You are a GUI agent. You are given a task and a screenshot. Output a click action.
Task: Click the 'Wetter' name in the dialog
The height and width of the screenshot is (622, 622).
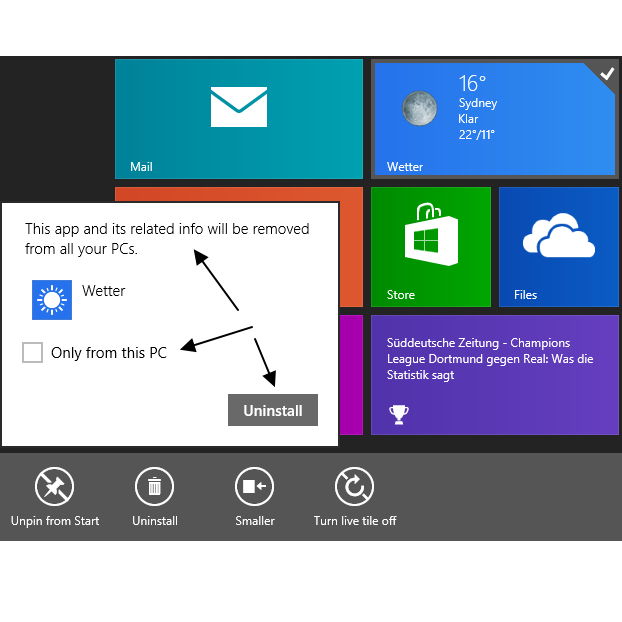pyautogui.click(x=104, y=291)
